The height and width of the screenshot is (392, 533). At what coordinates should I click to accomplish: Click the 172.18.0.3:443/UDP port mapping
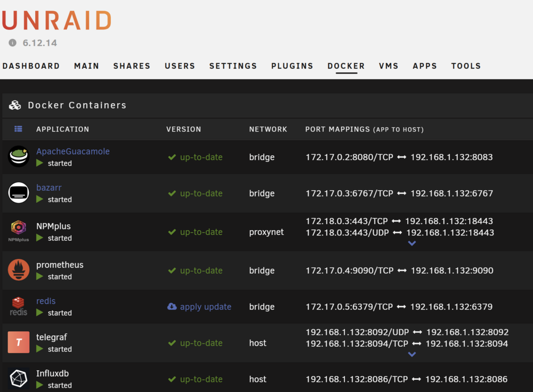[347, 233]
